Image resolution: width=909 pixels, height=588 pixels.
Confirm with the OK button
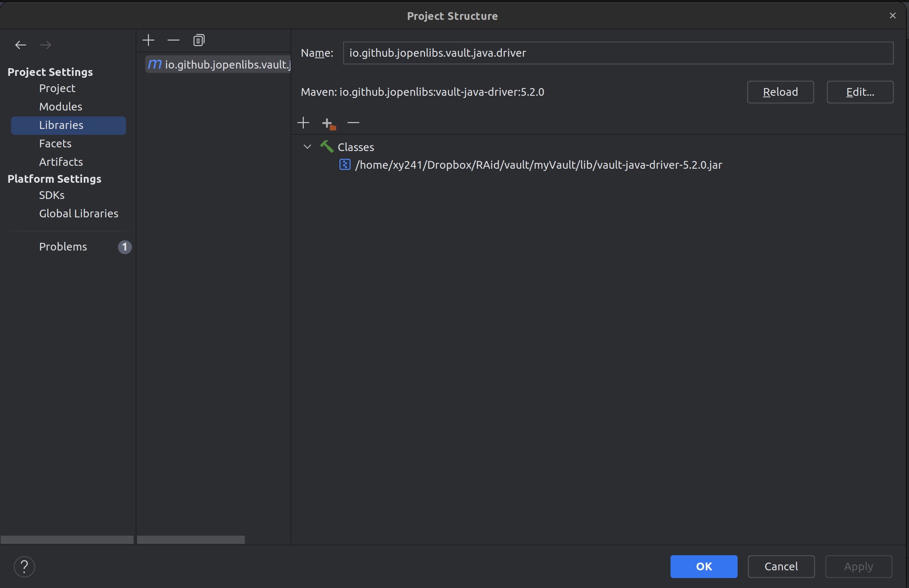704,567
